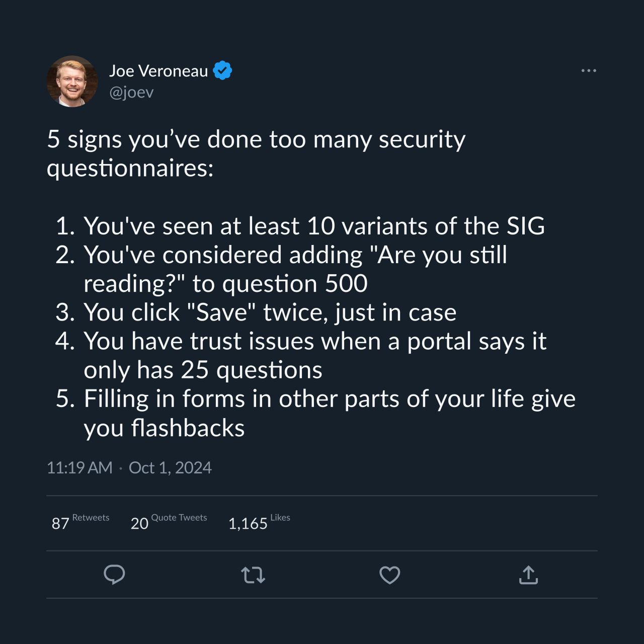644x644 pixels.
Task: Click the 11:19 AM timestamp
Action: (79, 467)
